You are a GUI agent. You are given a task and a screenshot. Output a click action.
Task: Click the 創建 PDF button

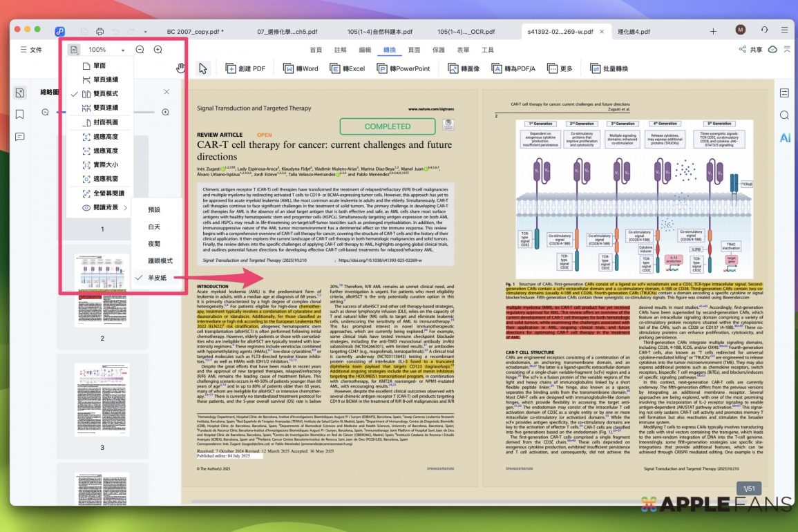click(x=245, y=68)
